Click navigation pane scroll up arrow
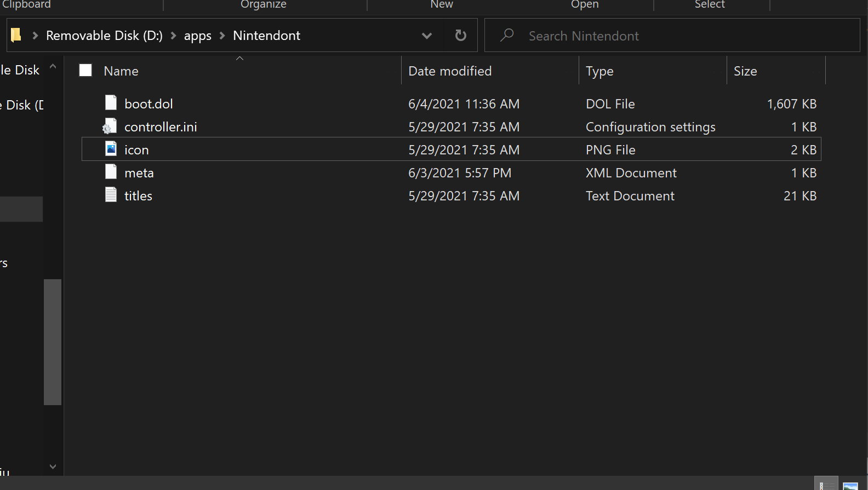 pyautogui.click(x=53, y=66)
